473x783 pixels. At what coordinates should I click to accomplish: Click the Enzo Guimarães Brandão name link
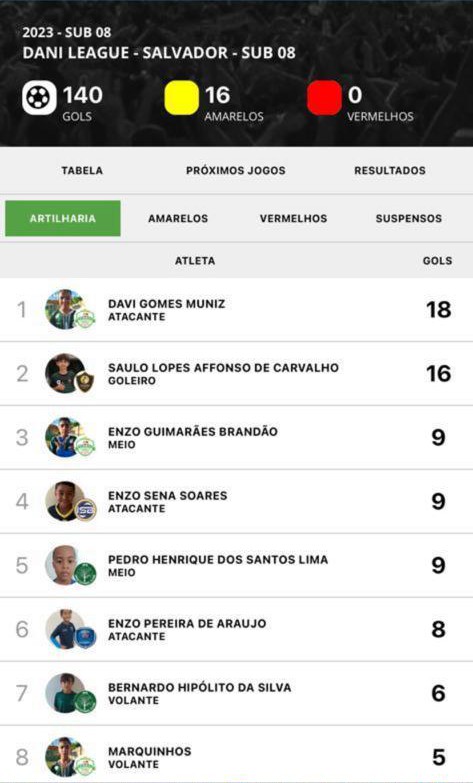click(193, 431)
